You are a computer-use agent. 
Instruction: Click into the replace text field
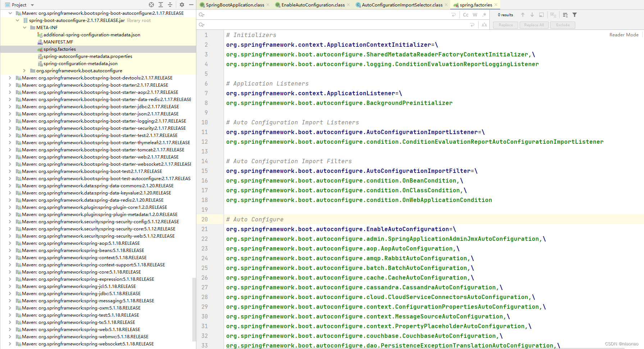click(336, 25)
